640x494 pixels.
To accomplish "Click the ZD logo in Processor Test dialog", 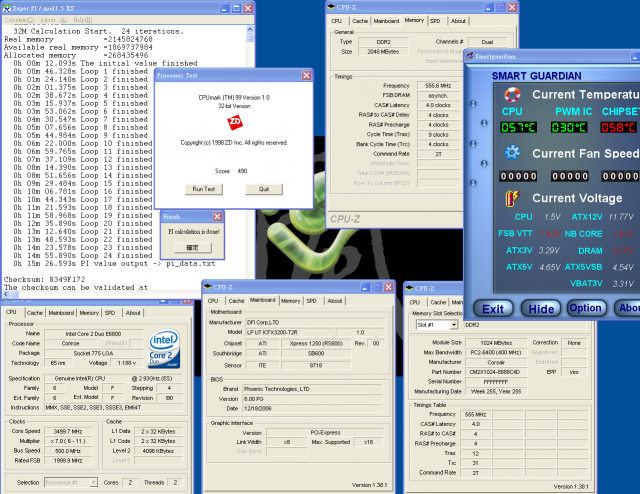I will click(x=235, y=122).
